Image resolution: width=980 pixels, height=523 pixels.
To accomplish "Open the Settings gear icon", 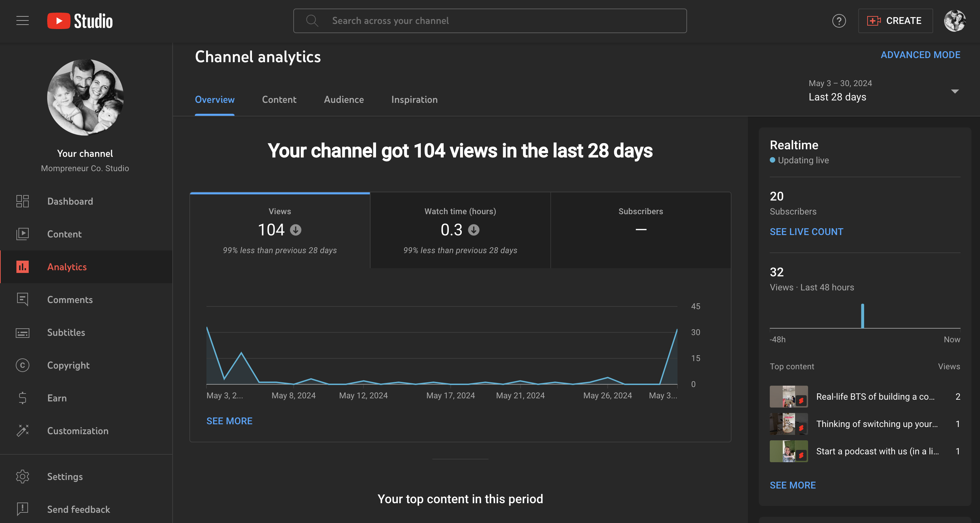I will [23, 477].
